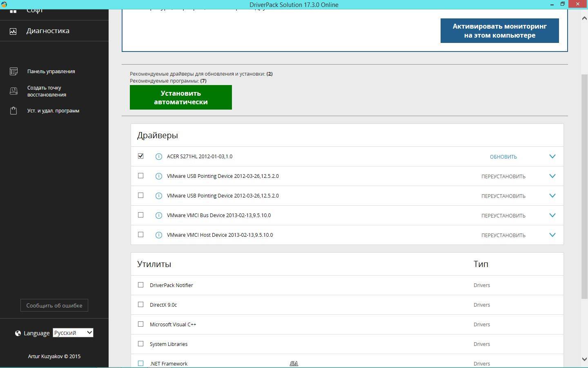588x368 pixels.
Task: Click the VMware VMCI Bus Device 2013-02-13,9.5.10.0 text
Action: [x=219, y=215]
